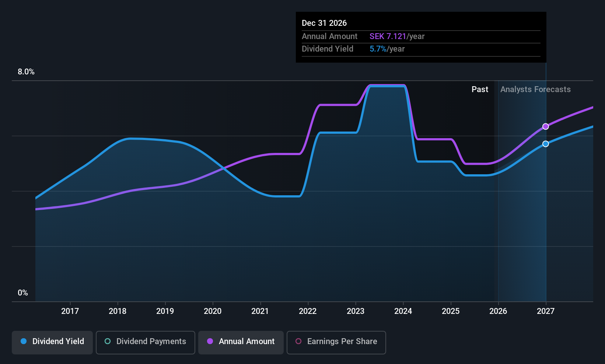The image size is (605, 364).
Task: Click the Analysts Forecasts label
Action: pyautogui.click(x=535, y=90)
